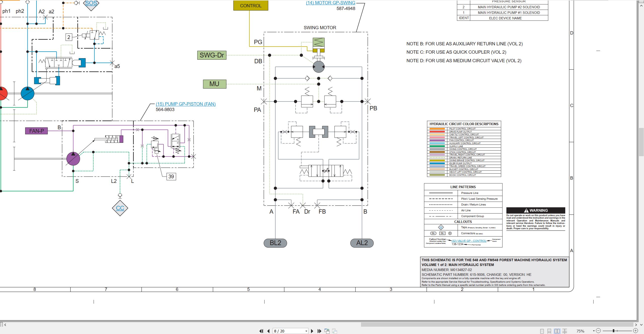Click the next view icon
Viewport: 644px width, 334px height.
[x=335, y=331]
